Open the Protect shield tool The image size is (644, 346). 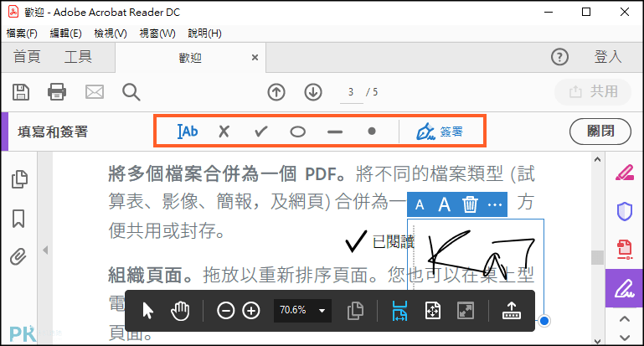tap(625, 212)
